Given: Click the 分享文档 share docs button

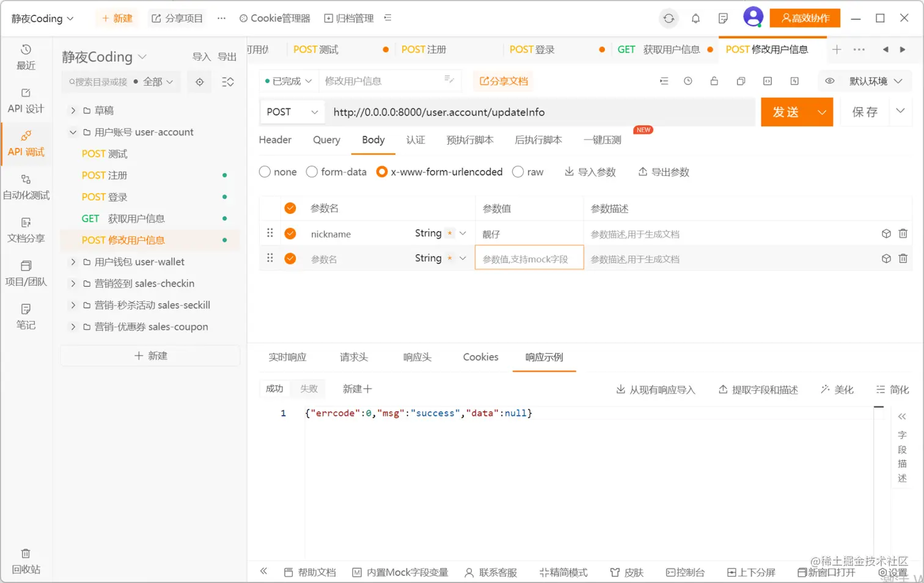Looking at the screenshot, I should click(x=502, y=81).
